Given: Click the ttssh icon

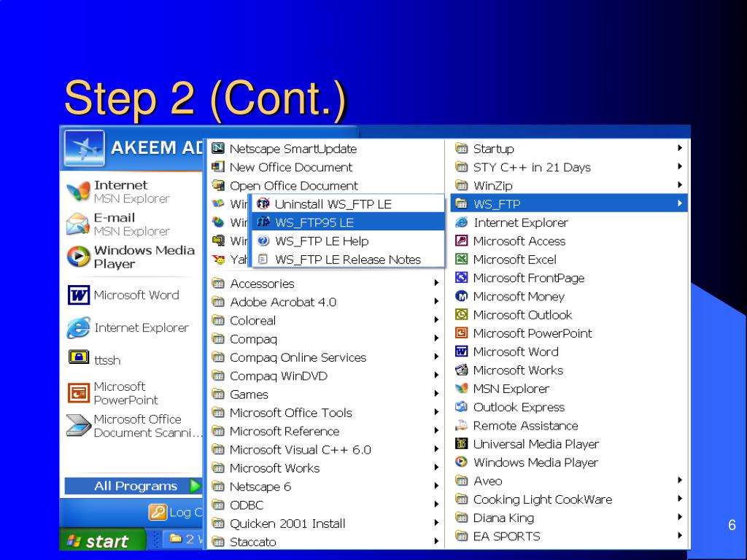Looking at the screenshot, I should (x=79, y=357).
